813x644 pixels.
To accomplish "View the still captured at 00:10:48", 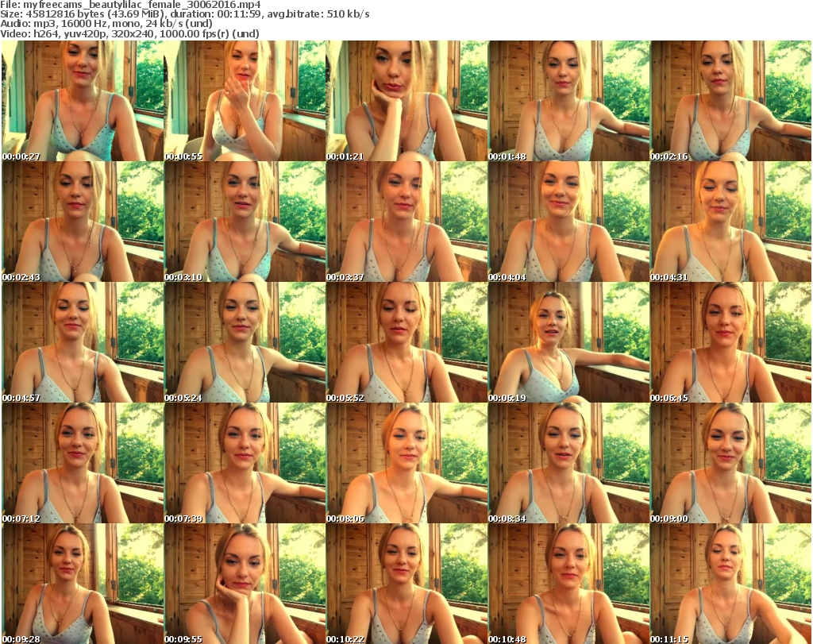I will click(x=568, y=584).
